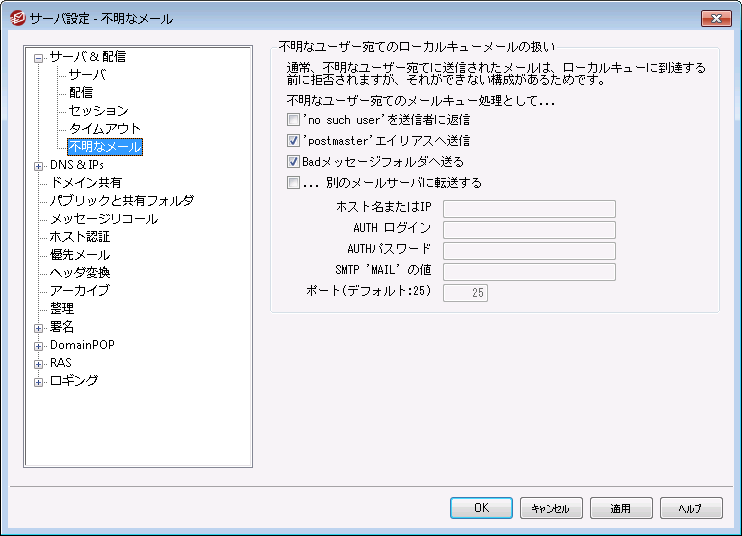Open the セッション settings page
This screenshot has width=742, height=536.
point(98,111)
